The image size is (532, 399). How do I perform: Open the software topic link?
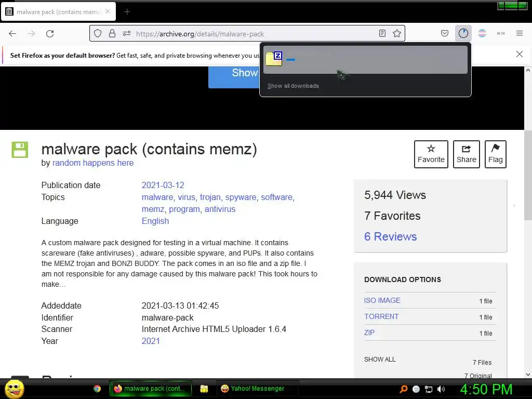[276, 197]
